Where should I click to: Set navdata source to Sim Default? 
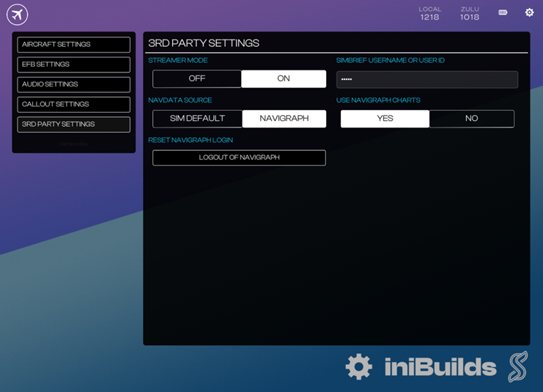(197, 119)
